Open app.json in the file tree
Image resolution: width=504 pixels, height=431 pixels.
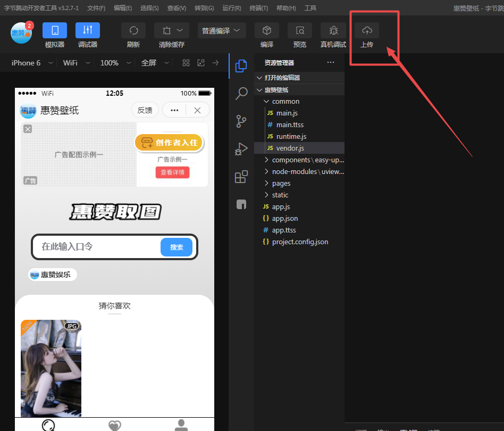pos(299,218)
